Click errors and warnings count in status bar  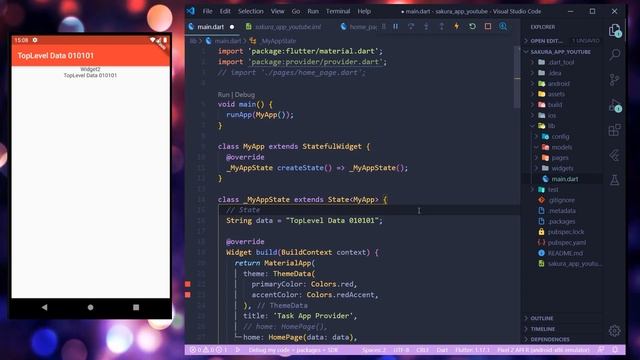[x=208, y=350]
